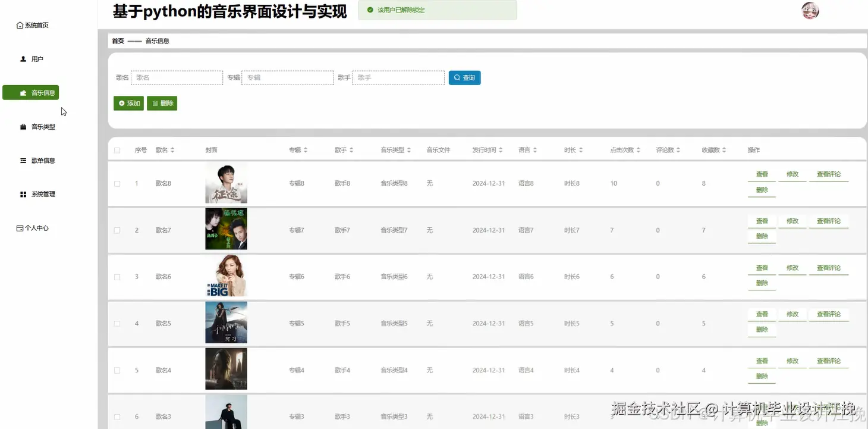Click 修改 for the 歌名7 row
The width and height of the screenshot is (868, 429).
pyautogui.click(x=792, y=221)
